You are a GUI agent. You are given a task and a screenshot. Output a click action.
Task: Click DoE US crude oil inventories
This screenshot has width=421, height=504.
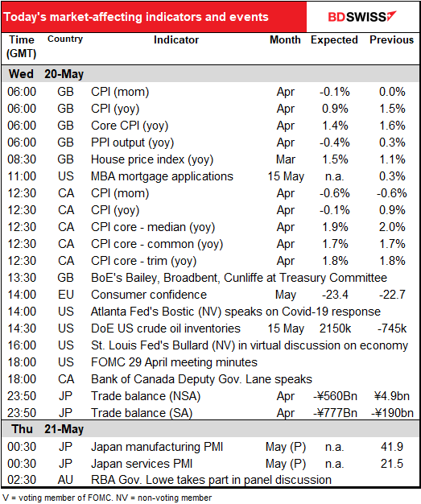(x=166, y=328)
